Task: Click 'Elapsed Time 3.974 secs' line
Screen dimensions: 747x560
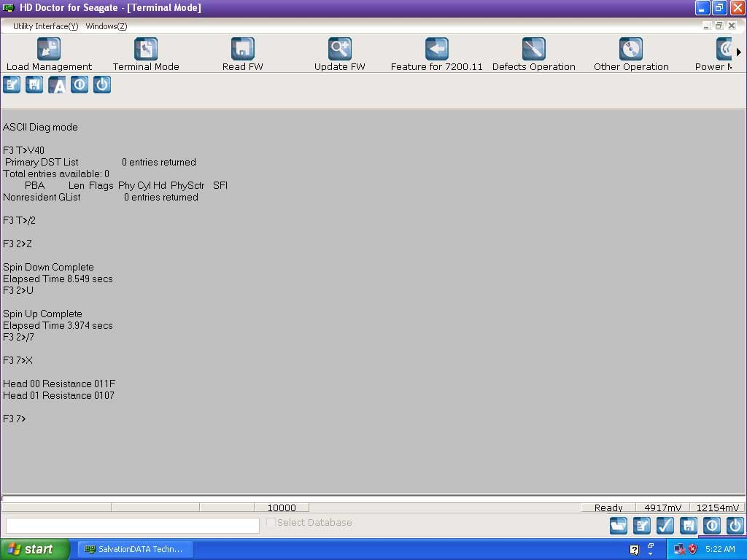Action: (58, 325)
